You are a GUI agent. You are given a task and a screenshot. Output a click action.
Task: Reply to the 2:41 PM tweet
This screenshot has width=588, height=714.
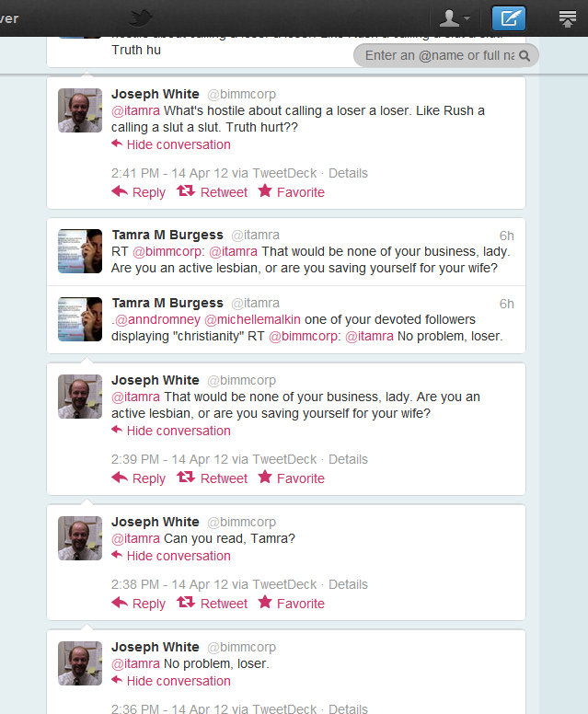click(138, 192)
